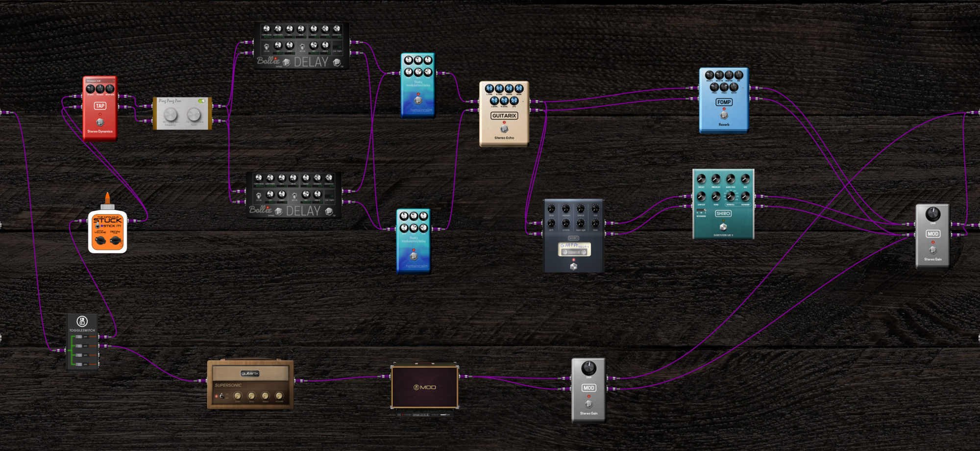The image size is (980, 451).
Task: Click the TAP logo on Stereo Dynamics
Action: click(100, 106)
